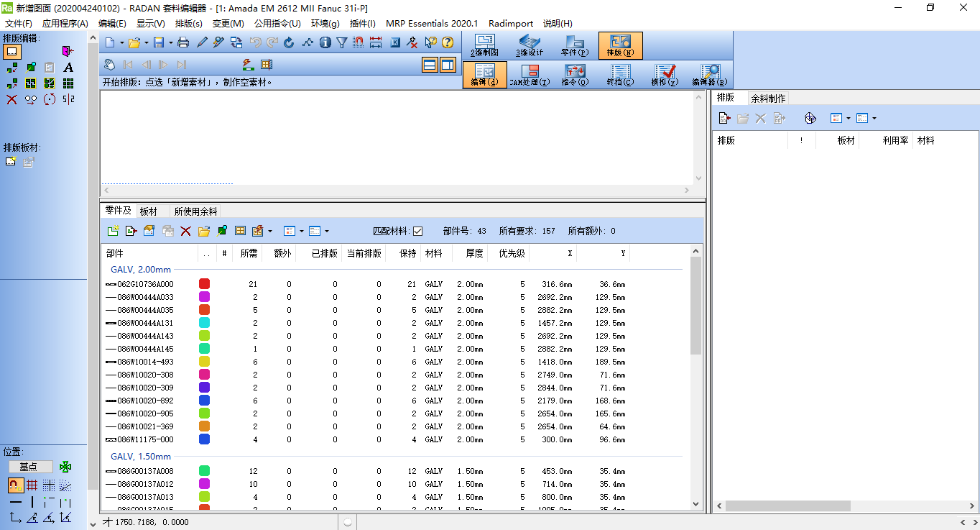Click the node curve icon in toolbar
The width and height of the screenshot is (980, 530).
[308, 42]
